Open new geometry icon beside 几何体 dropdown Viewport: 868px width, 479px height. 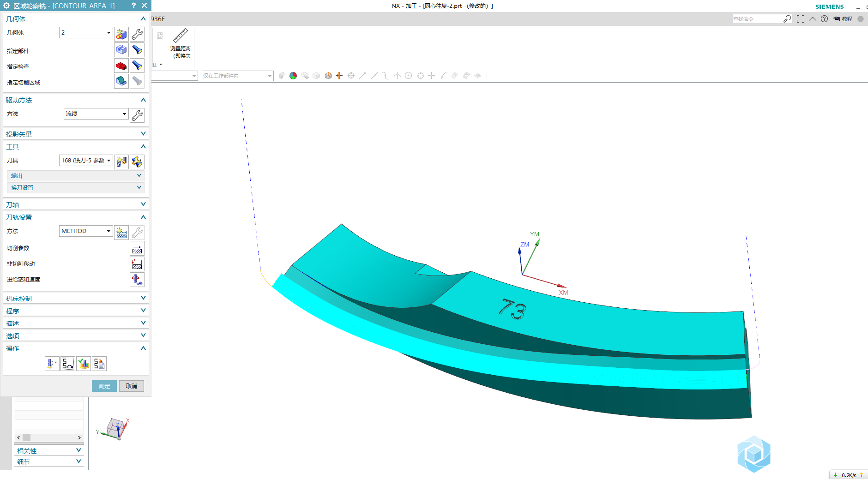[121, 34]
